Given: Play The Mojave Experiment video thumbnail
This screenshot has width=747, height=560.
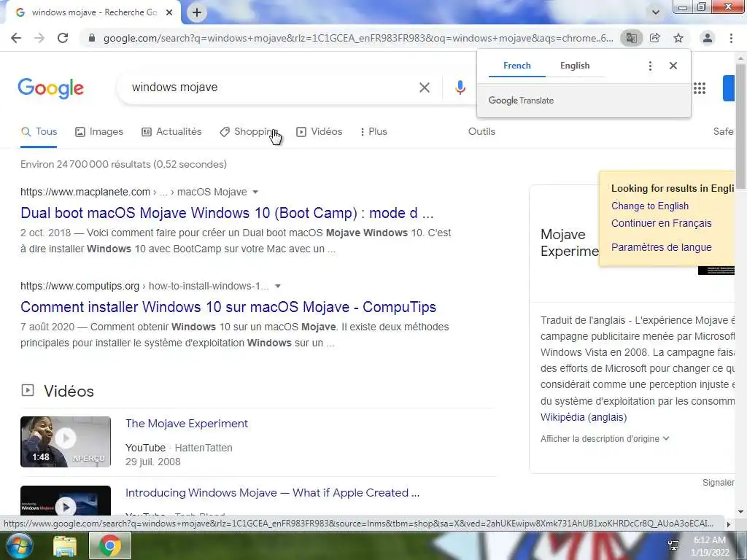Looking at the screenshot, I should pos(66,441).
